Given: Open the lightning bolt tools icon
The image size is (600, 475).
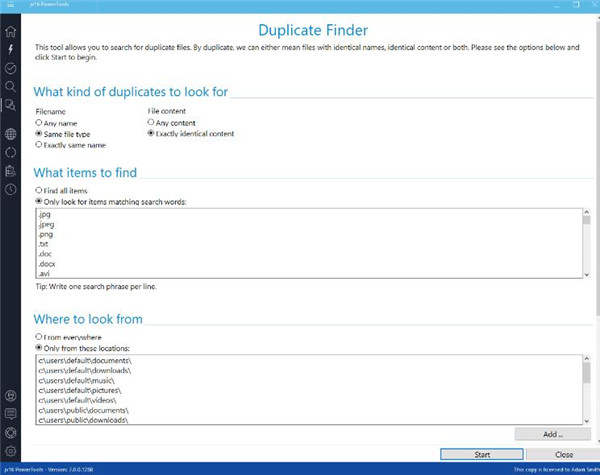Looking at the screenshot, I should coord(10,49).
